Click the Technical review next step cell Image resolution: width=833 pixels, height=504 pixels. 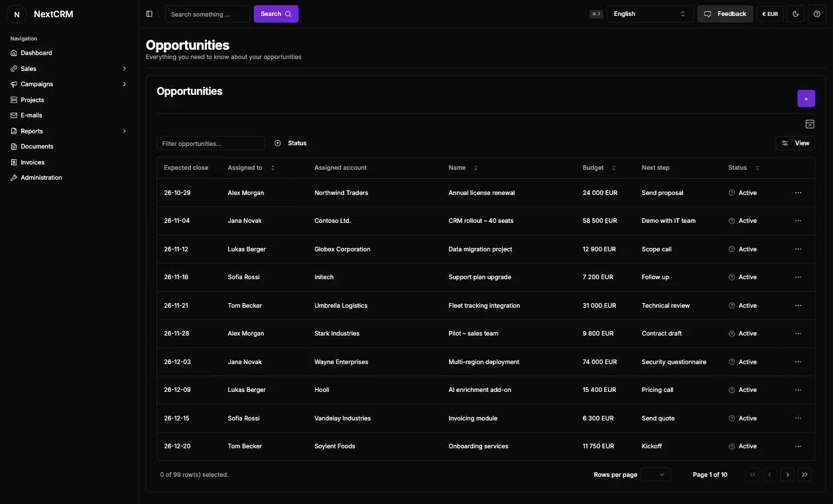666,306
